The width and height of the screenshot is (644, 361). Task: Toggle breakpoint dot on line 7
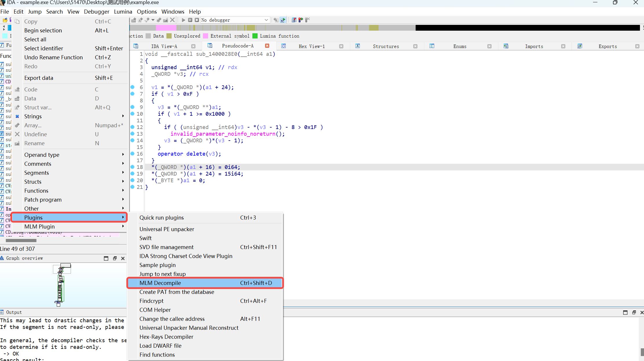point(133,94)
